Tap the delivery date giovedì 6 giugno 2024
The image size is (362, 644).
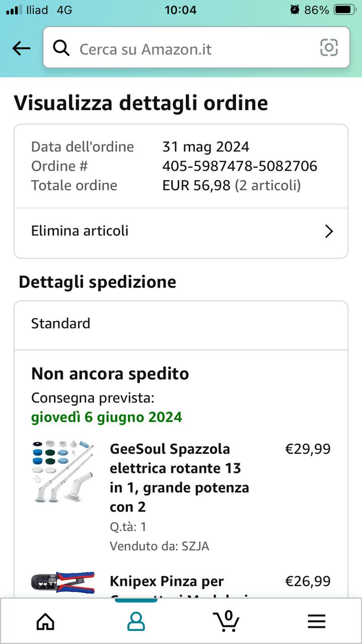click(107, 417)
